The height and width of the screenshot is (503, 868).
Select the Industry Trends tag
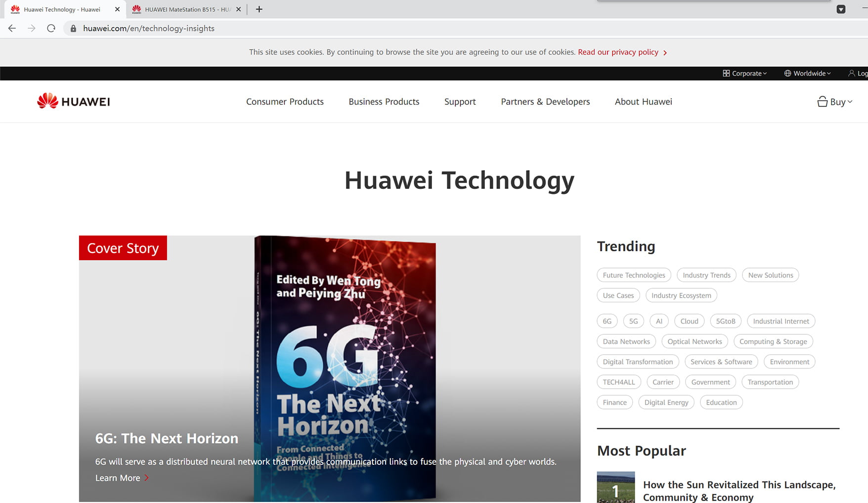point(706,275)
